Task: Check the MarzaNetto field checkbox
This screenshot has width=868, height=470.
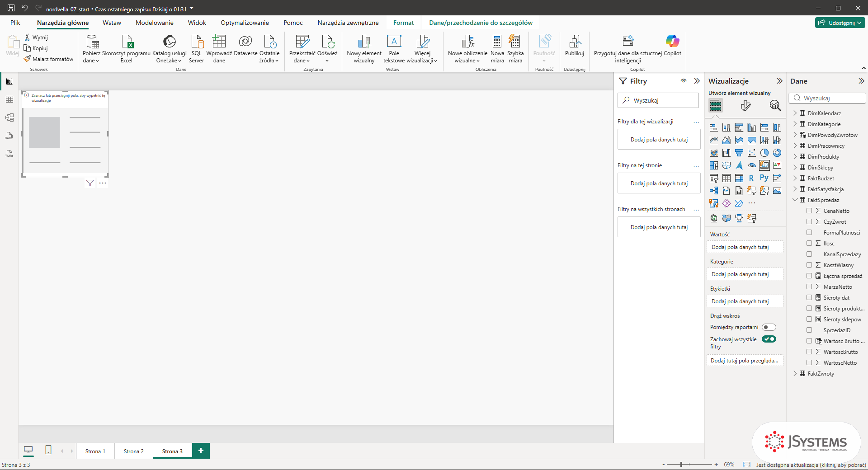Action: click(809, 287)
